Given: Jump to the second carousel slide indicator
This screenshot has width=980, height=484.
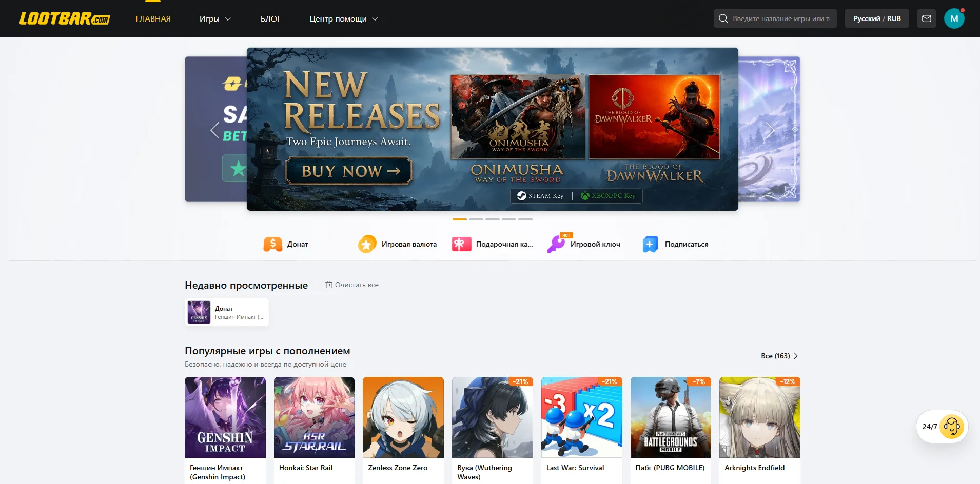Looking at the screenshot, I should 476,219.
